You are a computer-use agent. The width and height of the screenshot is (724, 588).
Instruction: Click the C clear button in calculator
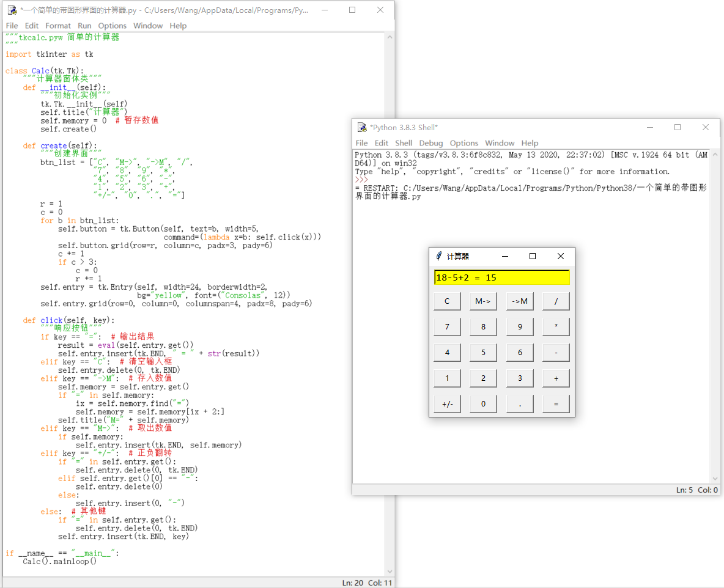[447, 301]
